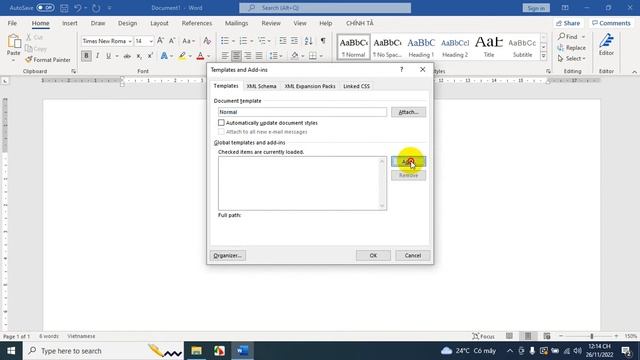This screenshot has width=640, height=360.
Task: Switch to Focus mode in status bar
Action: point(483,336)
